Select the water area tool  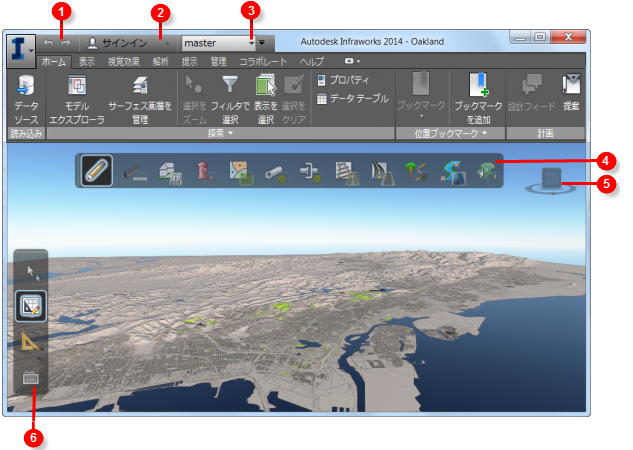tap(488, 174)
